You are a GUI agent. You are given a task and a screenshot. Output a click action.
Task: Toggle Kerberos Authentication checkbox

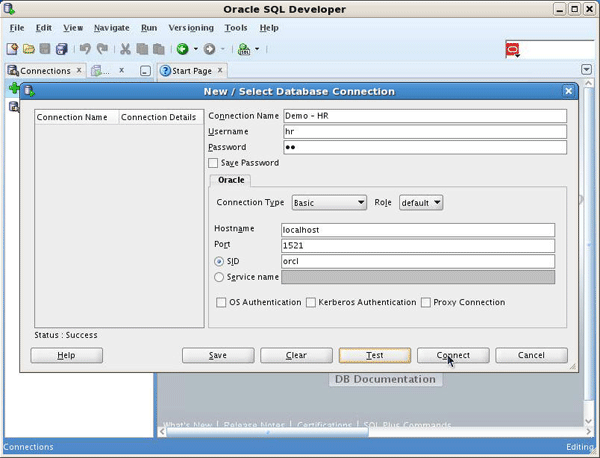[x=311, y=302]
